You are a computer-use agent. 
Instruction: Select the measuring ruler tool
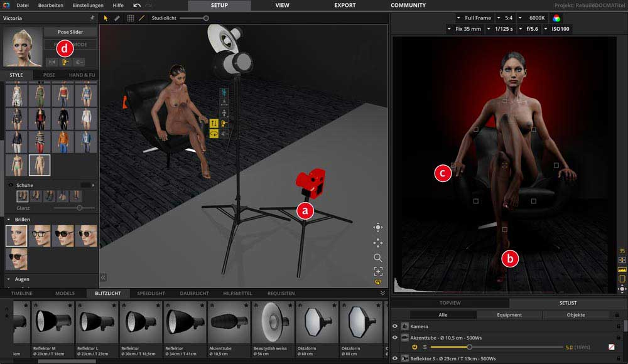pyautogui.click(x=117, y=18)
